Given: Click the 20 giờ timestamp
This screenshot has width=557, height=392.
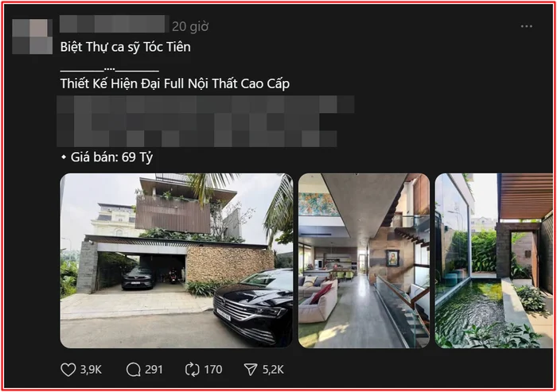Looking at the screenshot, I should (190, 26).
